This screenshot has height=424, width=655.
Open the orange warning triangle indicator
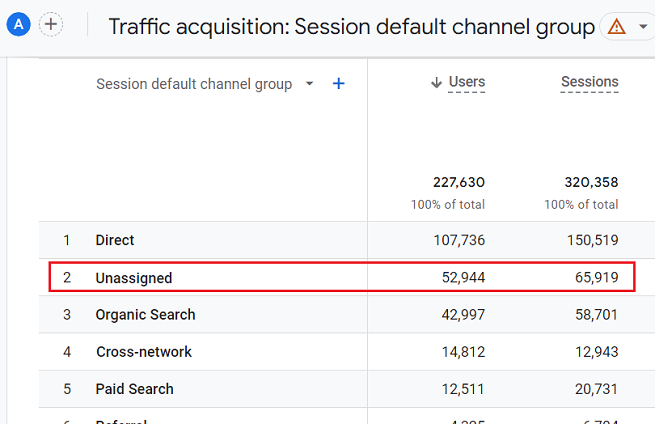coord(616,27)
